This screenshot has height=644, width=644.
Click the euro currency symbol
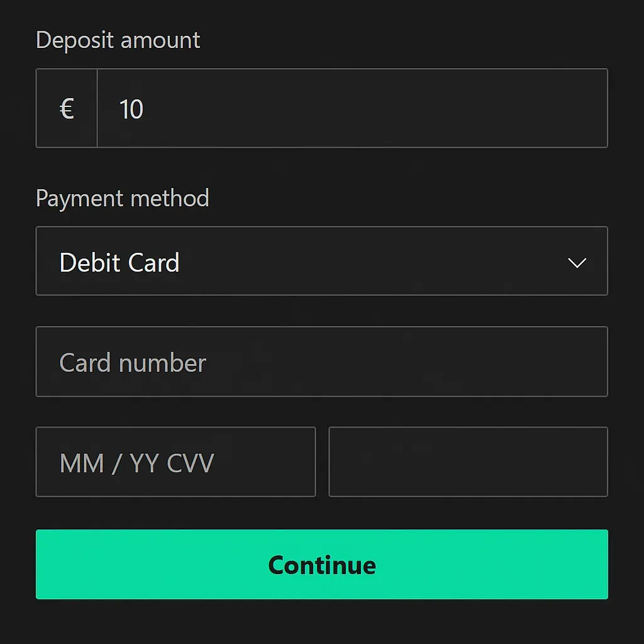[67, 109]
